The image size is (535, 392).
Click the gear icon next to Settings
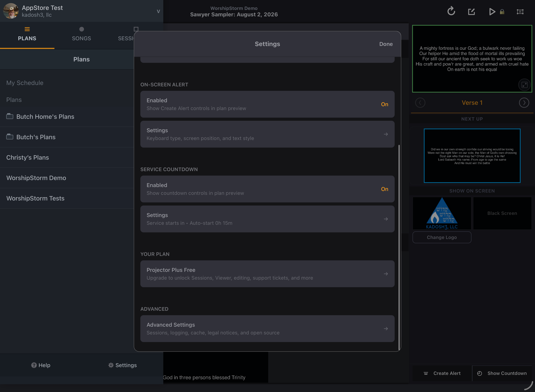(x=111, y=365)
